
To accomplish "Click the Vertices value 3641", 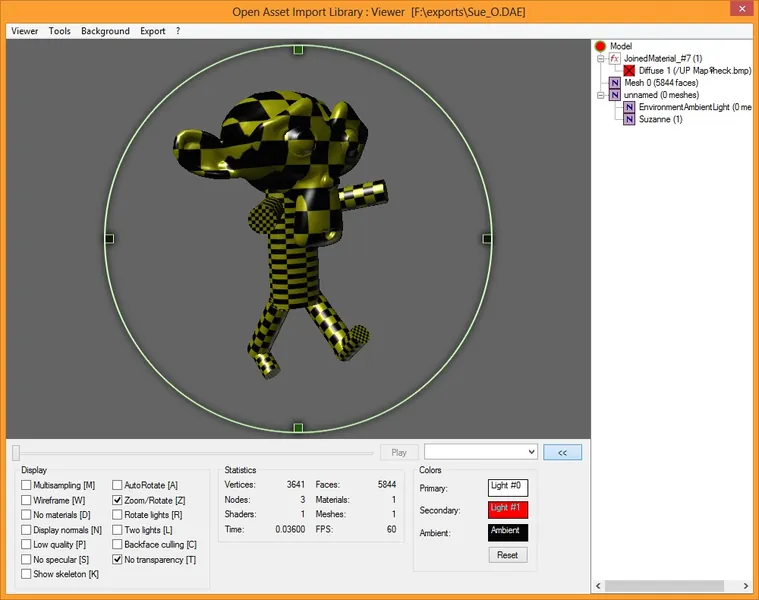I will point(295,484).
